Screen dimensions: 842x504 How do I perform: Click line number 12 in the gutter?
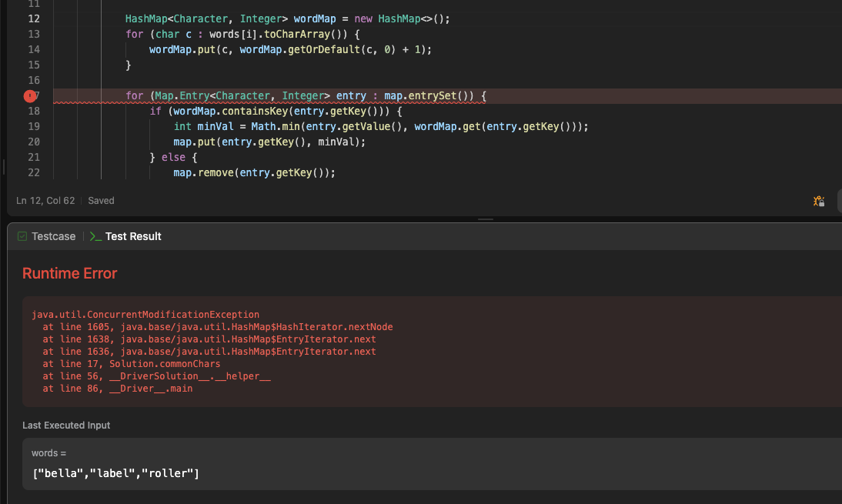34,18
